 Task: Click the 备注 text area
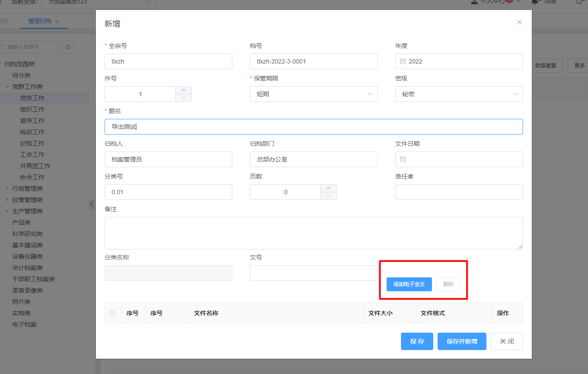pyautogui.click(x=314, y=233)
